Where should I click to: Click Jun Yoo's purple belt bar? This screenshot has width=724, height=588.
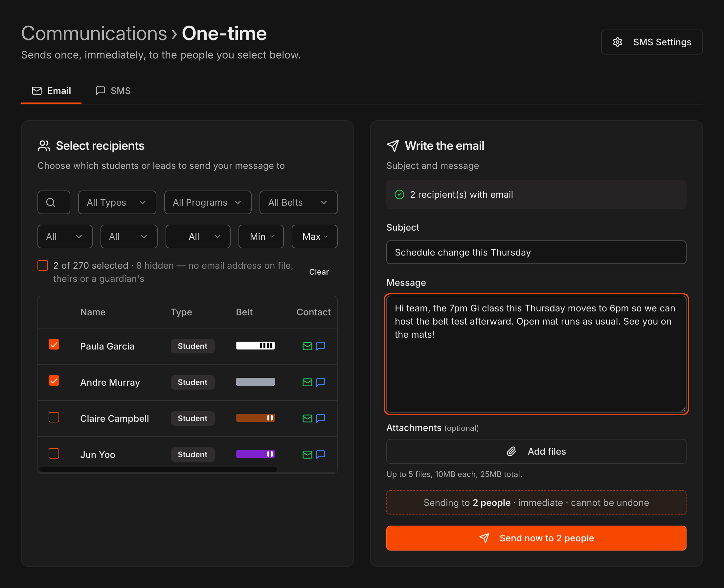click(255, 454)
